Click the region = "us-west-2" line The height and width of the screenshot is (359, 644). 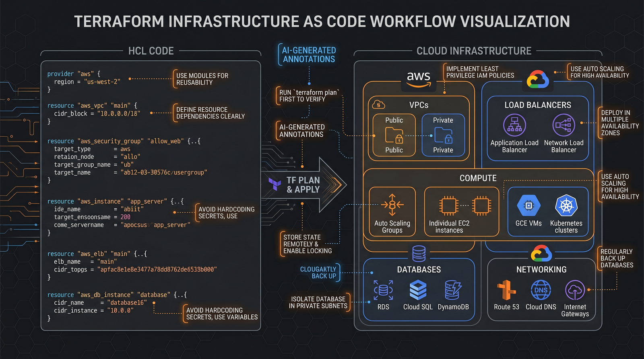click(87, 82)
